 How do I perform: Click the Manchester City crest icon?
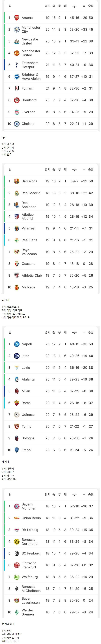pyautogui.click(x=17, y=29)
